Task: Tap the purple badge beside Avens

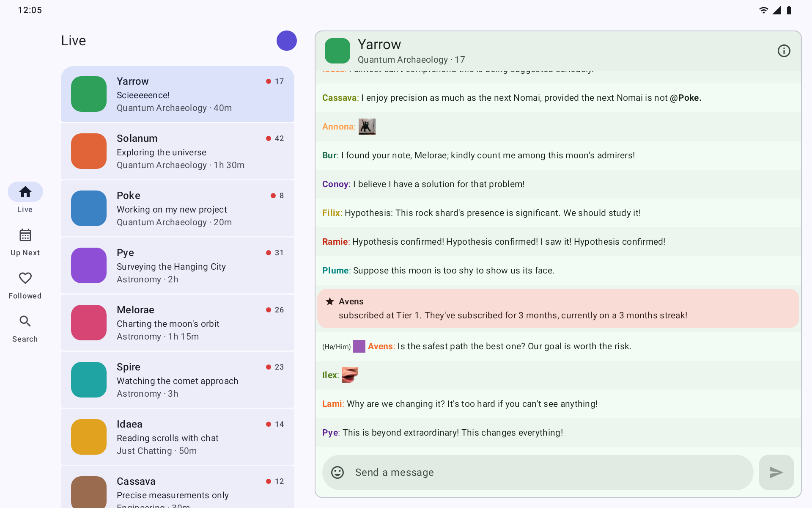Action: coord(359,346)
